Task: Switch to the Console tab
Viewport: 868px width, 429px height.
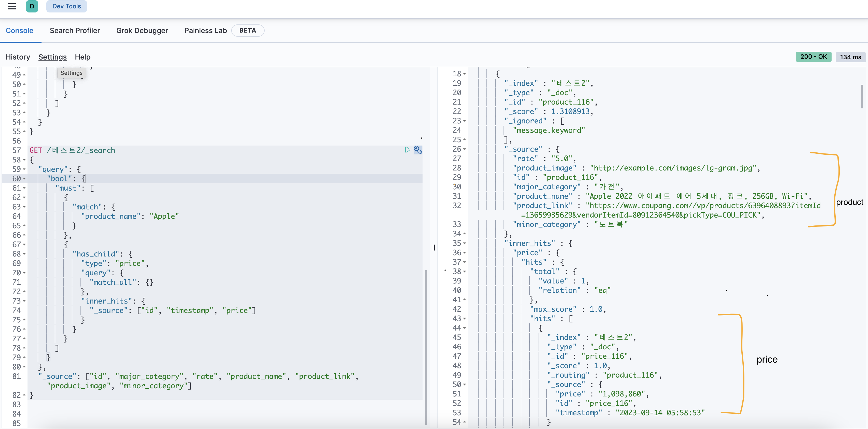Action: pos(20,31)
